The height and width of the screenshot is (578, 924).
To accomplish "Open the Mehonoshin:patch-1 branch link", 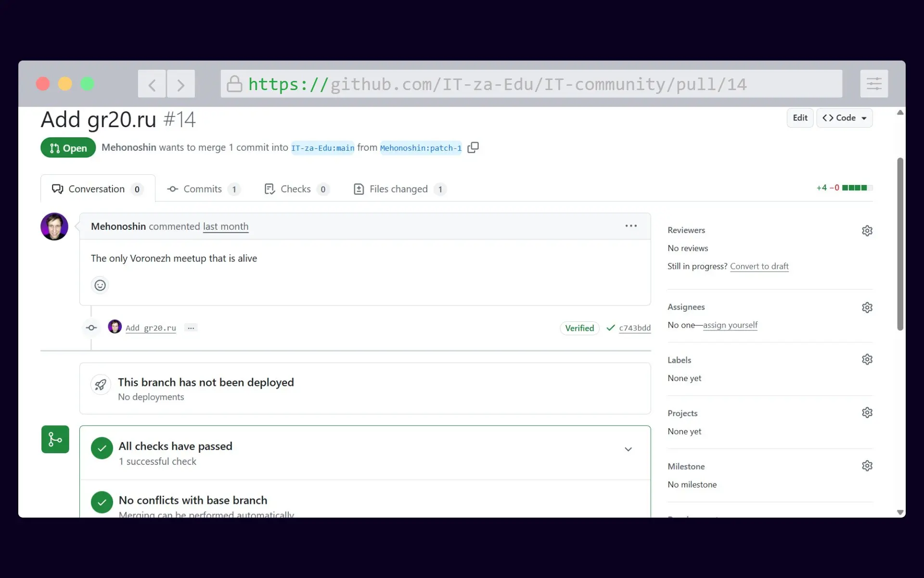I will coord(421,148).
